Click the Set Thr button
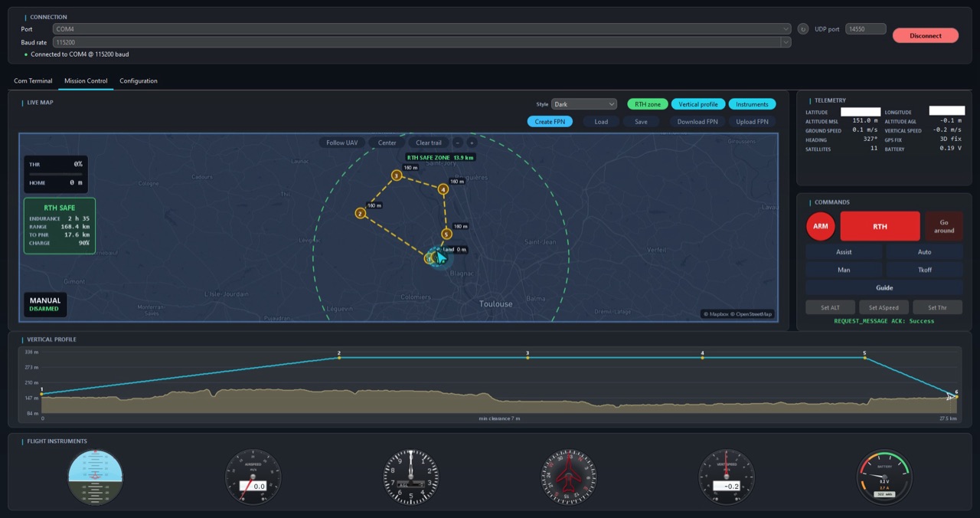Screen dimensions: 980x518 [x=937, y=307]
